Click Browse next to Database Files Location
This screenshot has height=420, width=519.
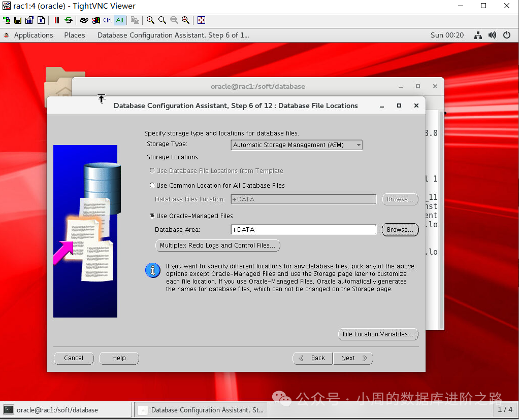tap(400, 199)
